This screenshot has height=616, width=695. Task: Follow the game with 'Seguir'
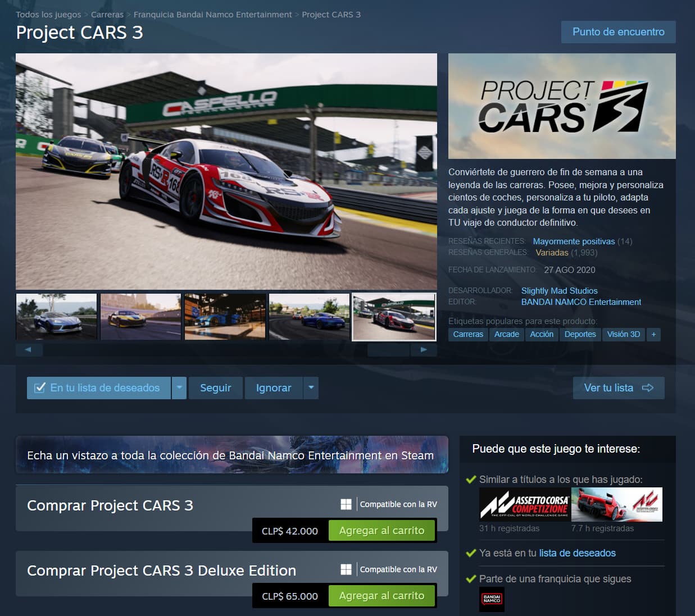216,388
